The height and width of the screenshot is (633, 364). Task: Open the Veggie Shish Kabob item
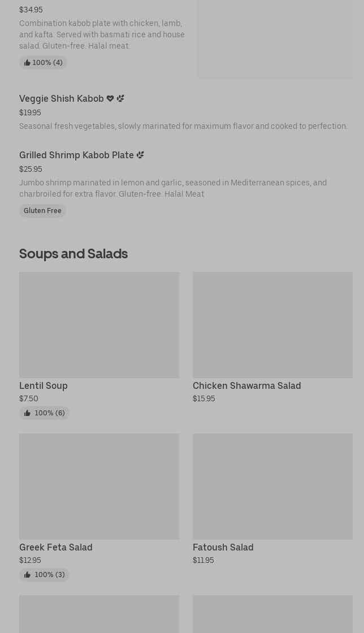62,98
